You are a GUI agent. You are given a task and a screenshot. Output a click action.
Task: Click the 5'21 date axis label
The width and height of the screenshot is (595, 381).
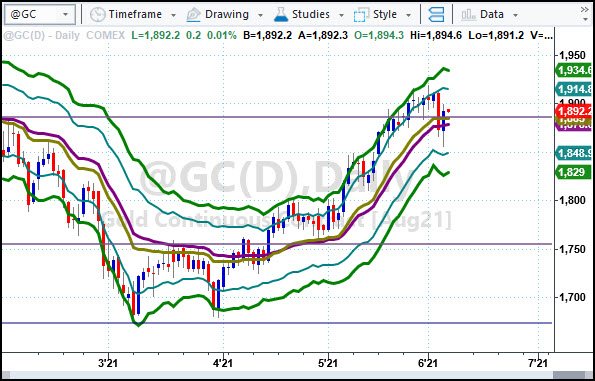(x=328, y=364)
